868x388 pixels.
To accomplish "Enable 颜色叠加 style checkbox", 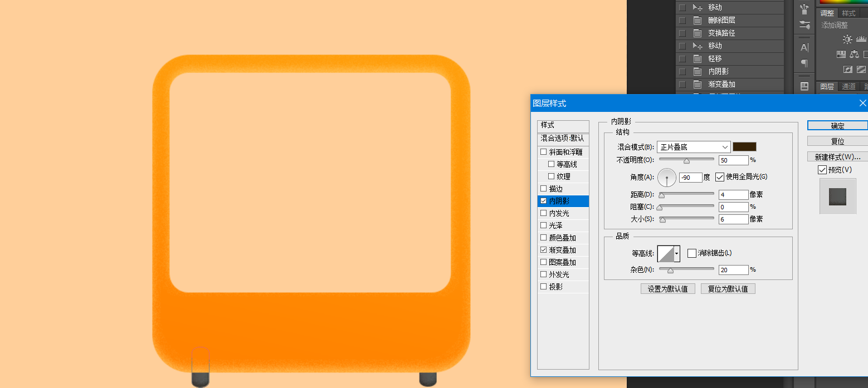I will (544, 238).
